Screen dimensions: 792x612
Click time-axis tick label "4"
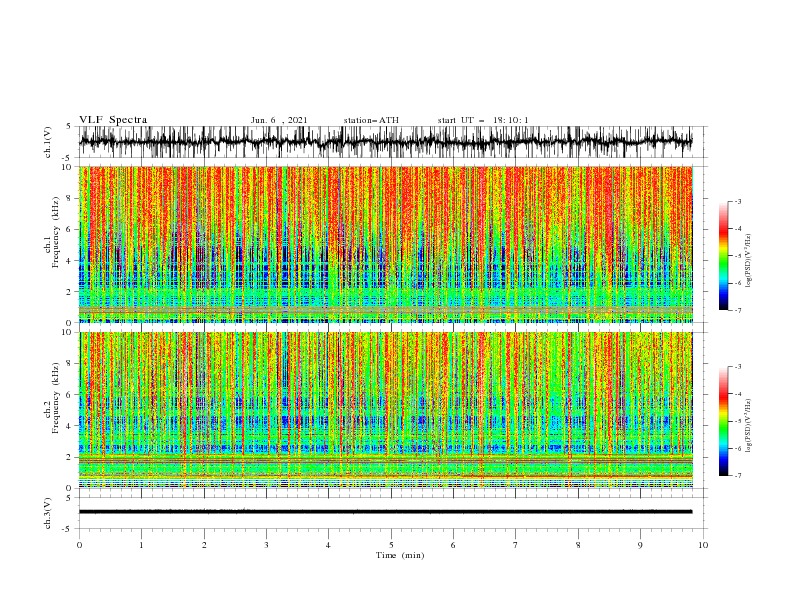click(x=328, y=545)
